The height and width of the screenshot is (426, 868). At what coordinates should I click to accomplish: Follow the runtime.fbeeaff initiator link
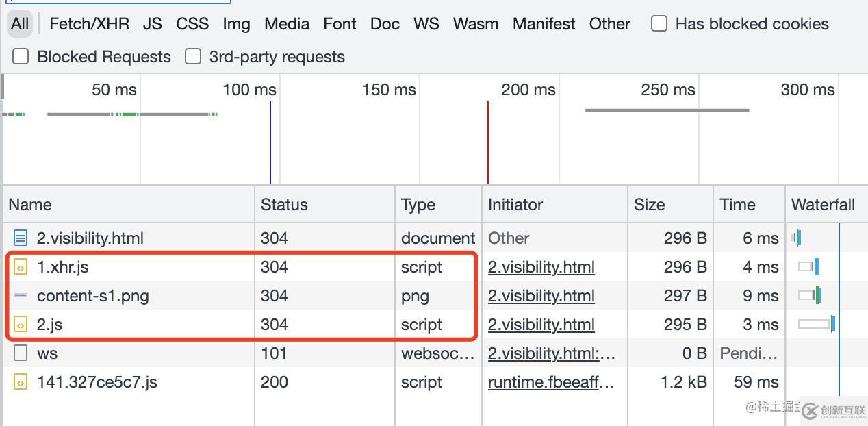pyautogui.click(x=550, y=382)
